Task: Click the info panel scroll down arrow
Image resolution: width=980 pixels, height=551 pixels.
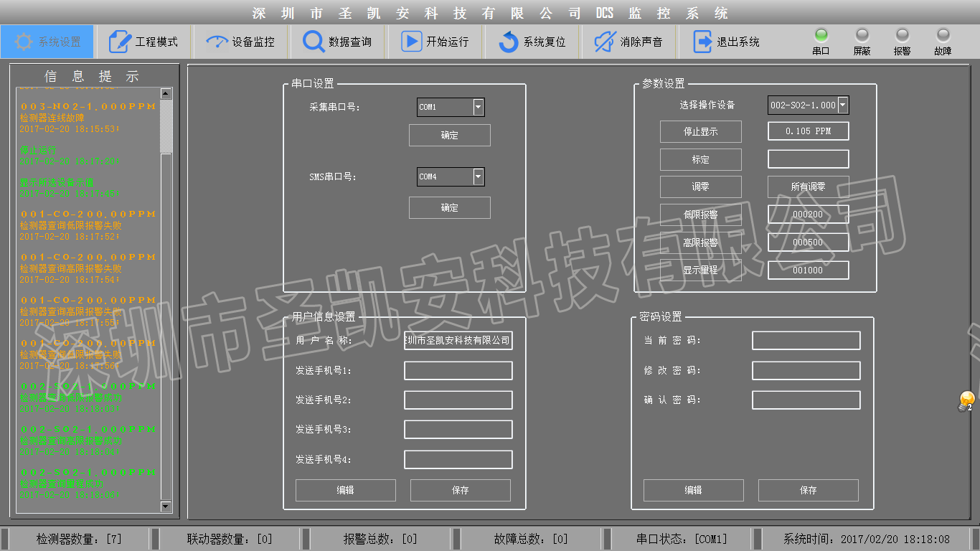Action: click(x=166, y=507)
